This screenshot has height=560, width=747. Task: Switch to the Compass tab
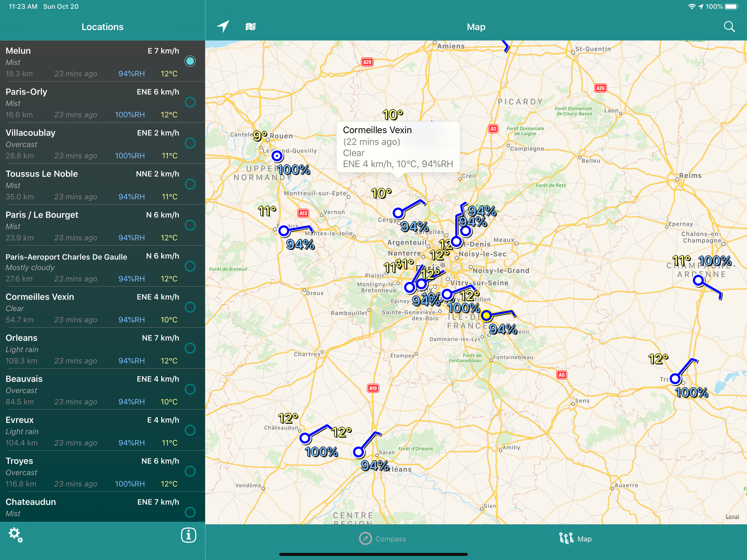[x=383, y=539]
